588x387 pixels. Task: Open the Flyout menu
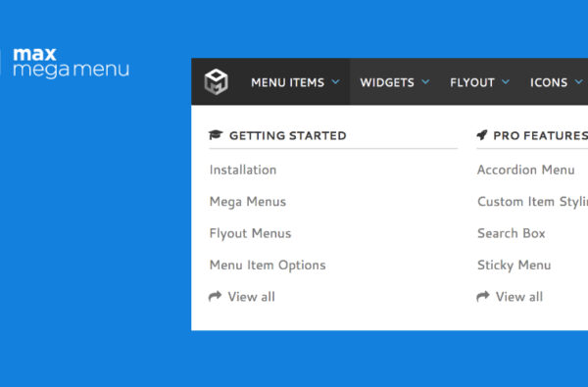tap(472, 82)
